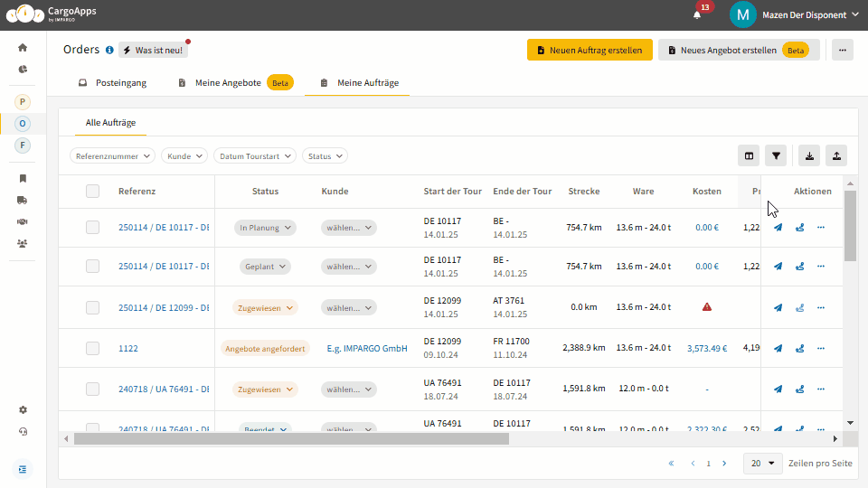Open the Was ist neu! button
This screenshot has height=488, width=868.
pos(154,50)
